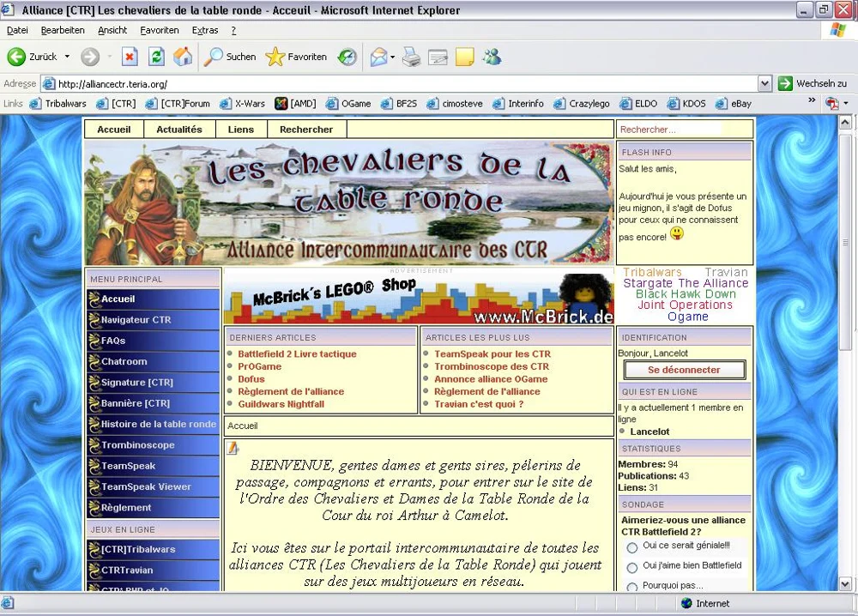The height and width of the screenshot is (616, 858).
Task: Click the AMD favicon in links bar
Action: pos(281,104)
